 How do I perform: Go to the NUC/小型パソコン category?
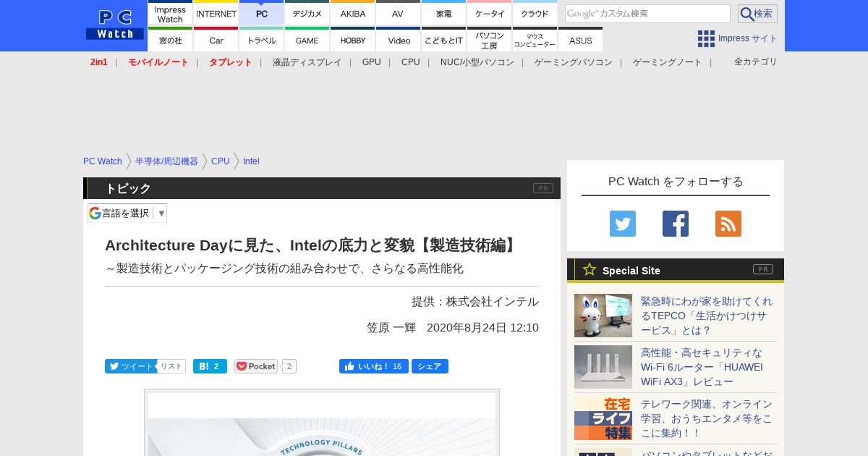(477, 62)
